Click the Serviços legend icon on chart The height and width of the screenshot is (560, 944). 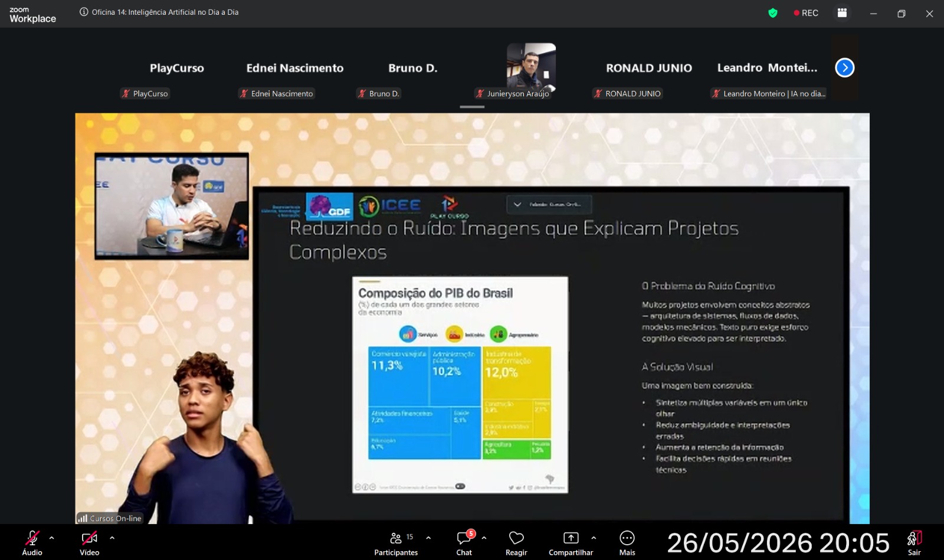[x=408, y=335]
